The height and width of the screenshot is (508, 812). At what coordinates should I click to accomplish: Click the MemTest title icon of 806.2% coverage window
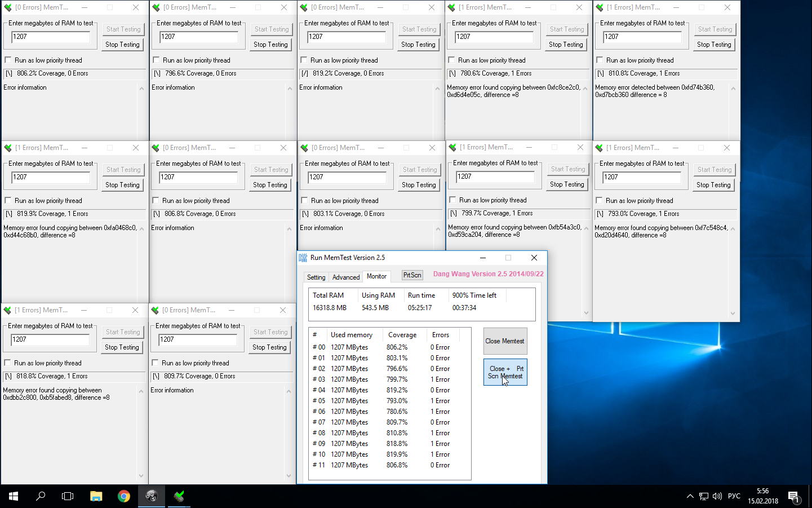coord(8,7)
